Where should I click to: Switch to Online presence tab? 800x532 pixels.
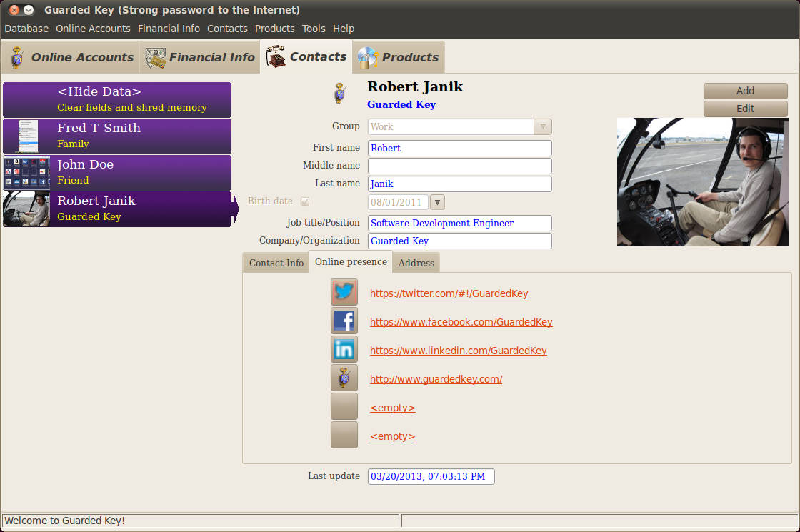(x=351, y=261)
